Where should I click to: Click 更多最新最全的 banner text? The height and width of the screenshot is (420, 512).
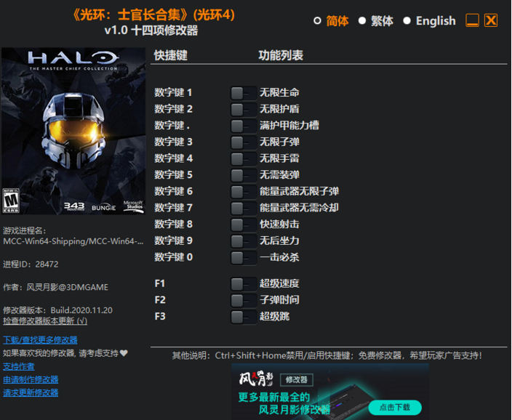pos(274,397)
